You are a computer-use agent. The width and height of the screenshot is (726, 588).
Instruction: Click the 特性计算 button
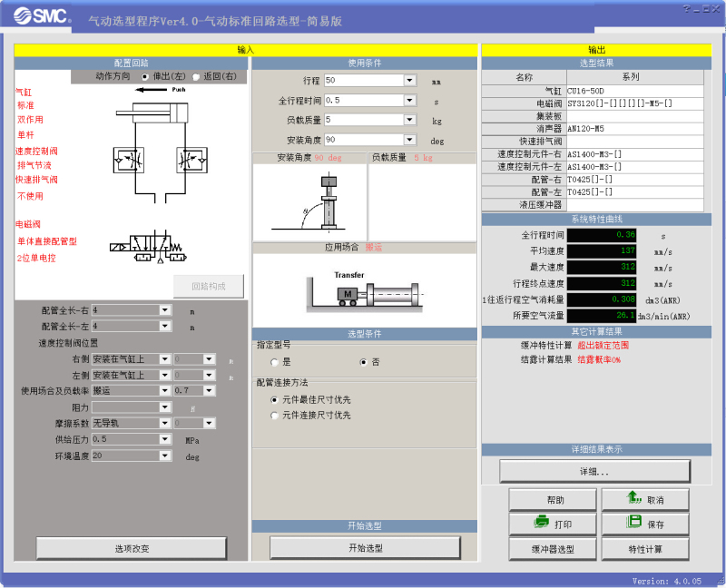coord(645,549)
